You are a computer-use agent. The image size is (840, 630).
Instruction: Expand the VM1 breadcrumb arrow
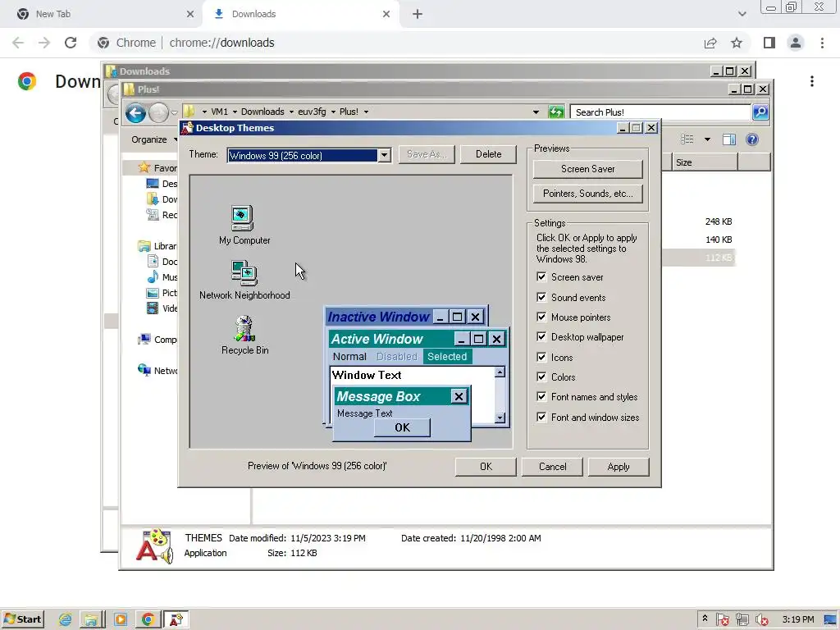(x=235, y=112)
